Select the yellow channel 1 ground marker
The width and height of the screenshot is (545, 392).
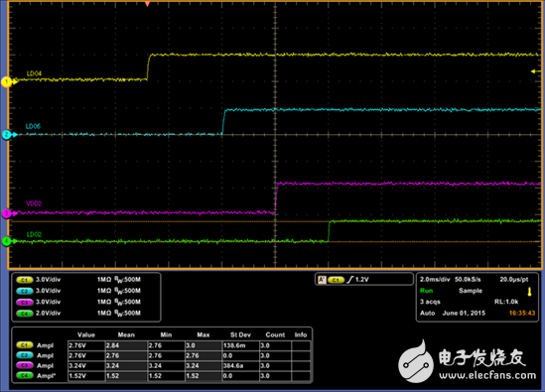[x=6, y=82]
